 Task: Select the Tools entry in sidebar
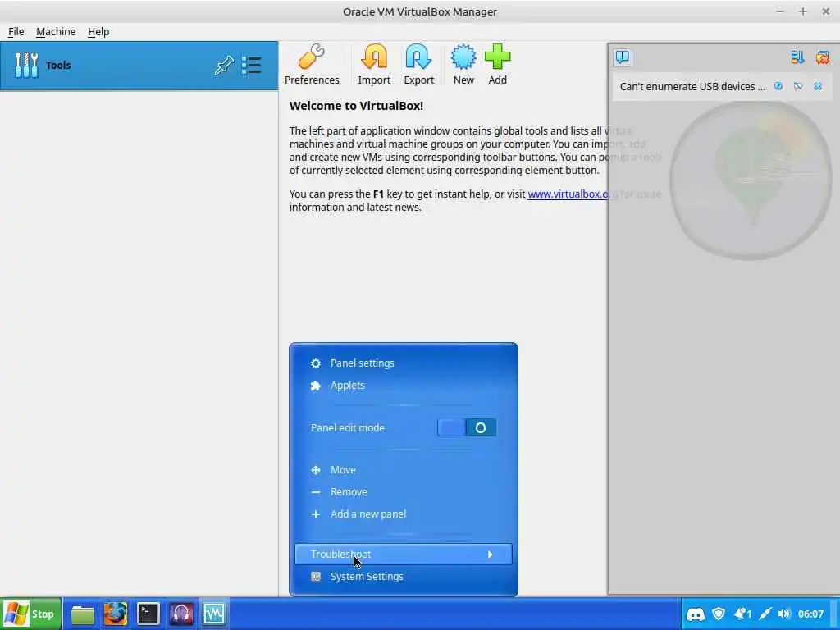pyautogui.click(x=139, y=66)
